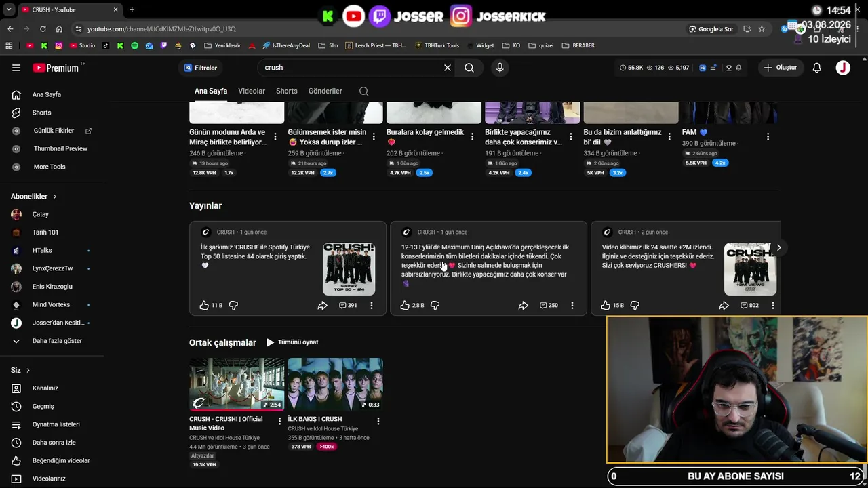Search within the channel using the tab magnifier
868x488 pixels.
tap(364, 91)
